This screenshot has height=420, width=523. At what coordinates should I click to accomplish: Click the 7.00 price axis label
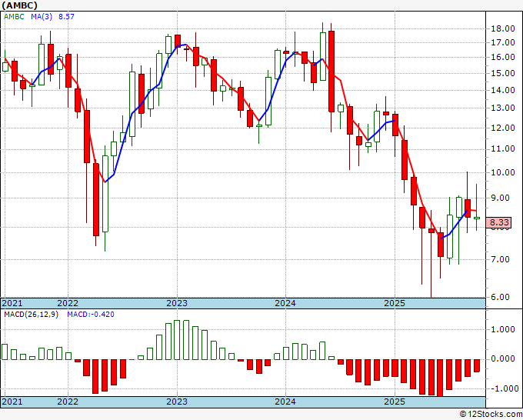[501, 259]
